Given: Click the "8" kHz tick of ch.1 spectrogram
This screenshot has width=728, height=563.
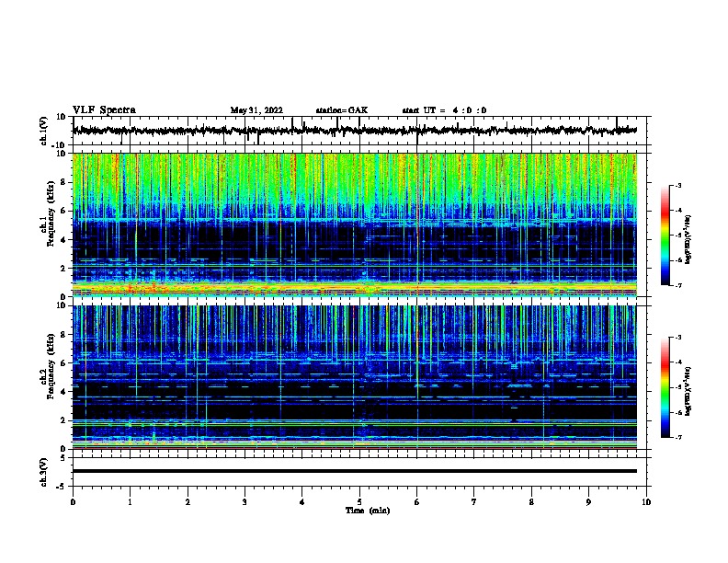Looking at the screenshot, I should pyautogui.click(x=63, y=182).
